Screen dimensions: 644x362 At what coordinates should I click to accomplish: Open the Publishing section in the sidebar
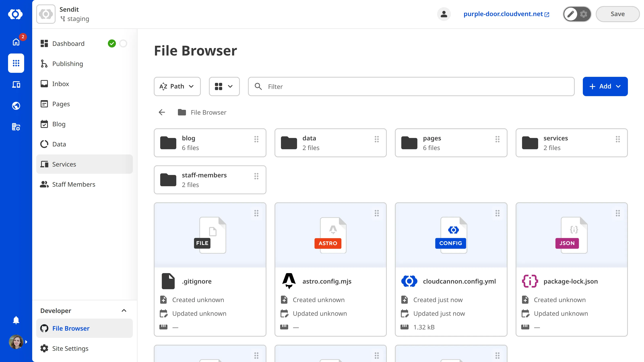point(67,64)
